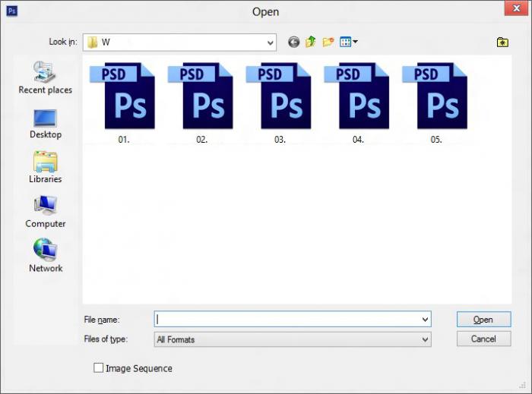Click the Photoshop icon in the title bar
The image size is (532, 394).
pos(12,11)
